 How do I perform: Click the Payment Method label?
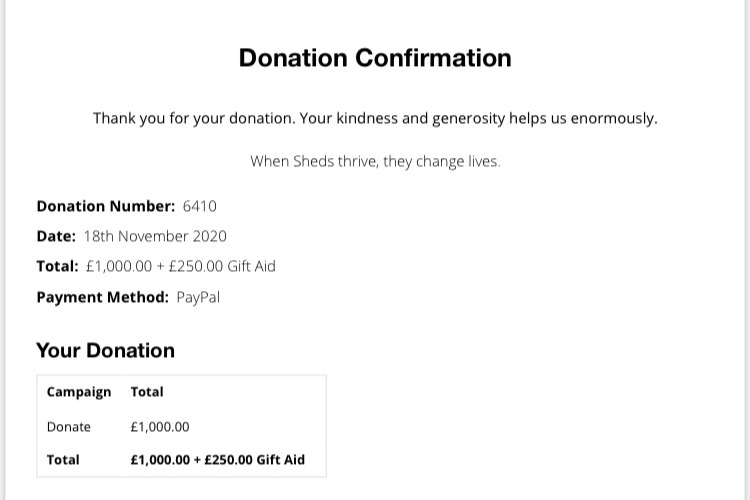(102, 297)
